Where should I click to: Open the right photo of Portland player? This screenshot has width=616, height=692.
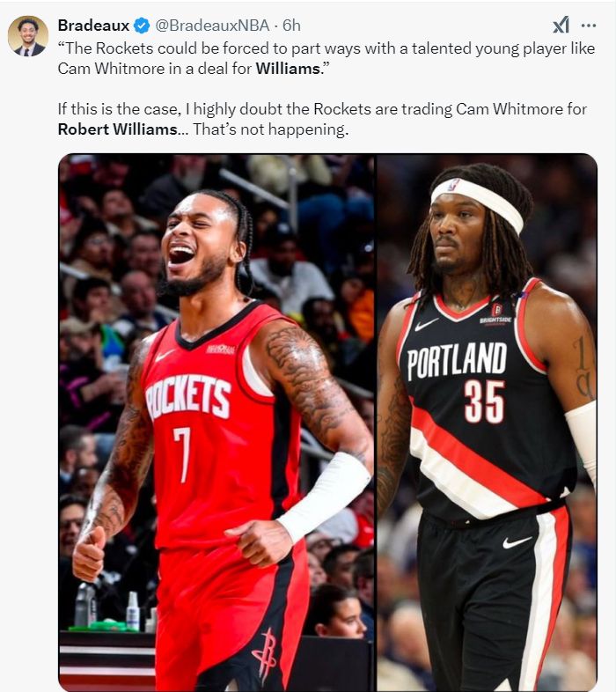pos(488,423)
